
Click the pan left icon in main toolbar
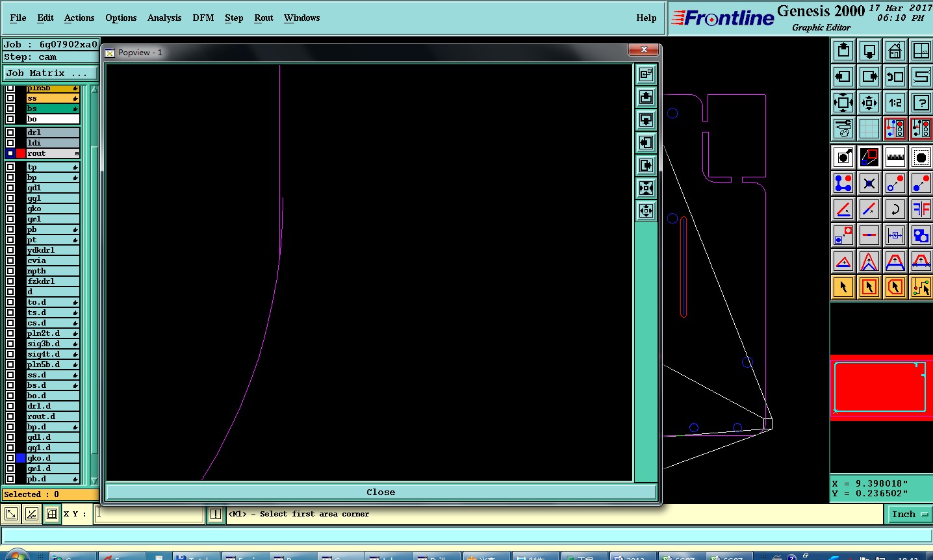point(843,76)
